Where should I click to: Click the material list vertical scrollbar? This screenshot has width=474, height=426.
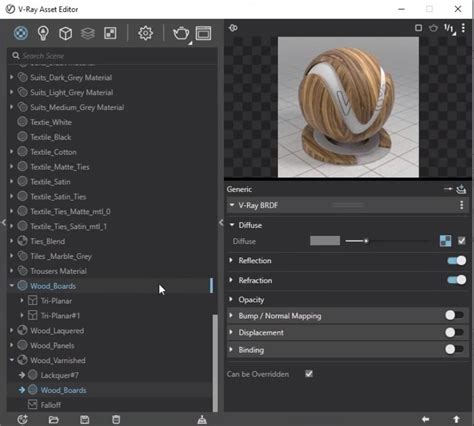(x=215, y=363)
